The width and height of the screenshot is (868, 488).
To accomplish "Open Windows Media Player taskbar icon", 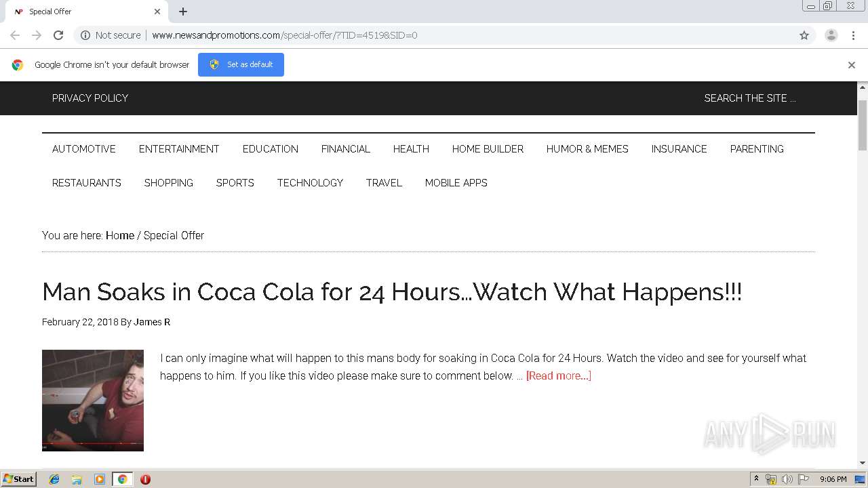I will click(100, 479).
